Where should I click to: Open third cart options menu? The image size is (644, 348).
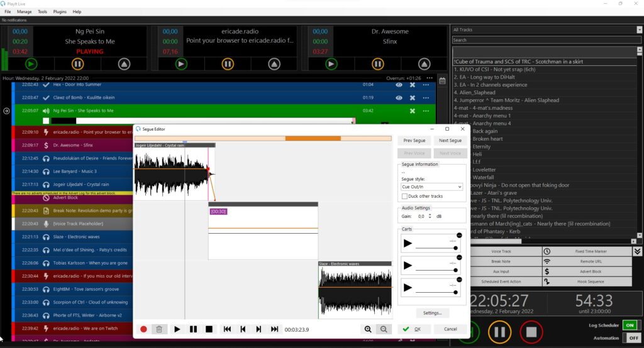tap(459, 280)
